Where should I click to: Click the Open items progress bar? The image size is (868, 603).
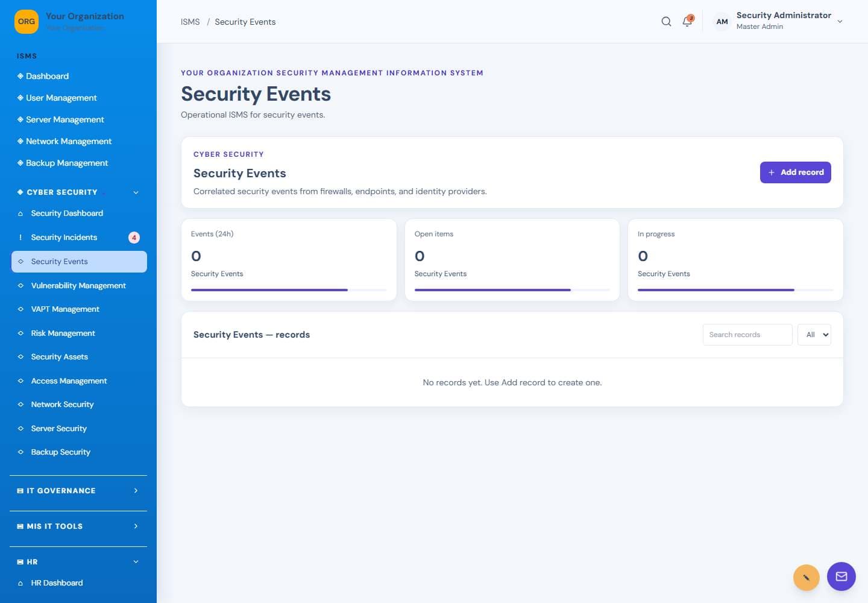click(512, 290)
